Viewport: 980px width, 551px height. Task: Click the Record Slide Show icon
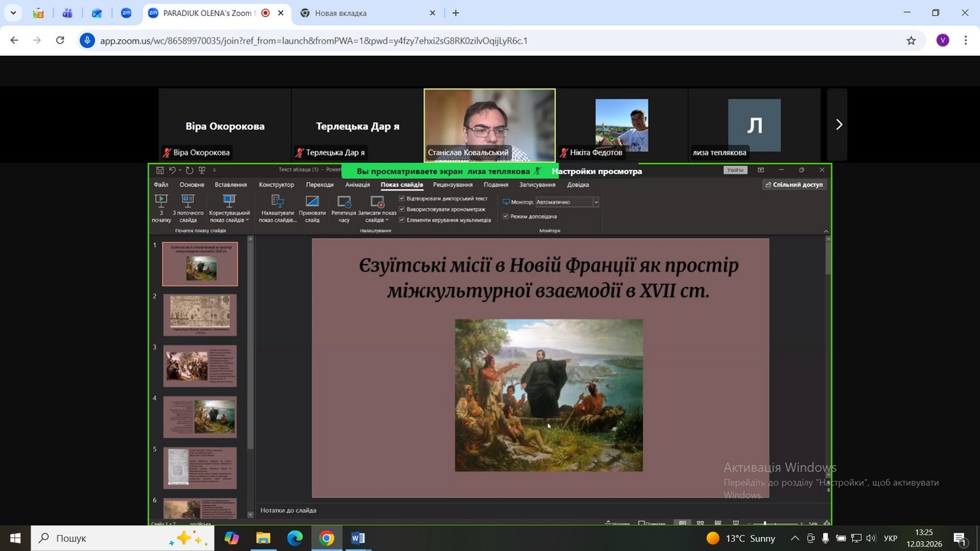[377, 202]
